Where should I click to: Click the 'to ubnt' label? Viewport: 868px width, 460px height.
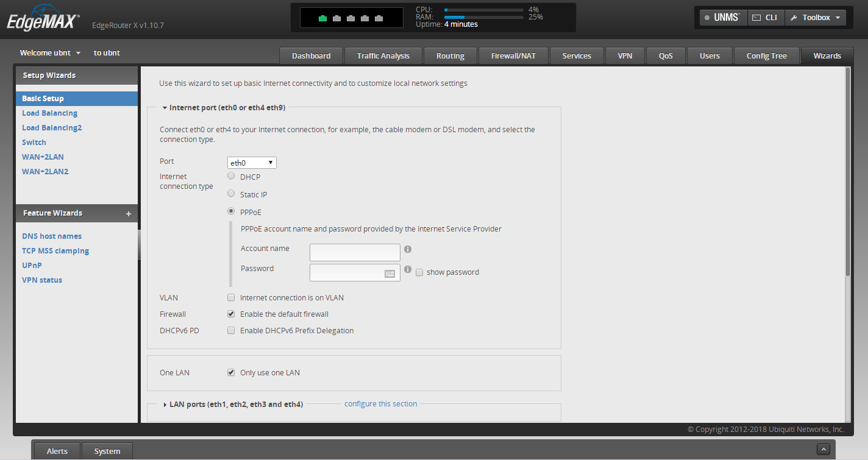click(x=107, y=53)
